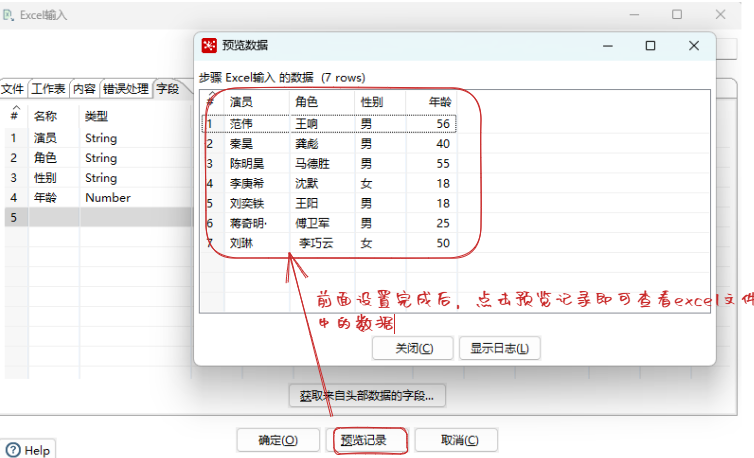Image resolution: width=754 pixels, height=458 pixels.
Task: Click age value 55 in the preview
Action: point(443,164)
